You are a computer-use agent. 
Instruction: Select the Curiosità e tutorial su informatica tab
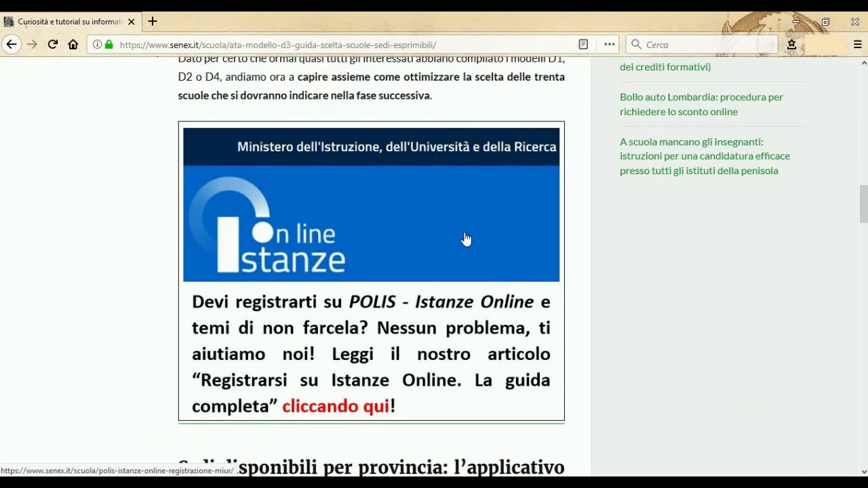[70, 22]
